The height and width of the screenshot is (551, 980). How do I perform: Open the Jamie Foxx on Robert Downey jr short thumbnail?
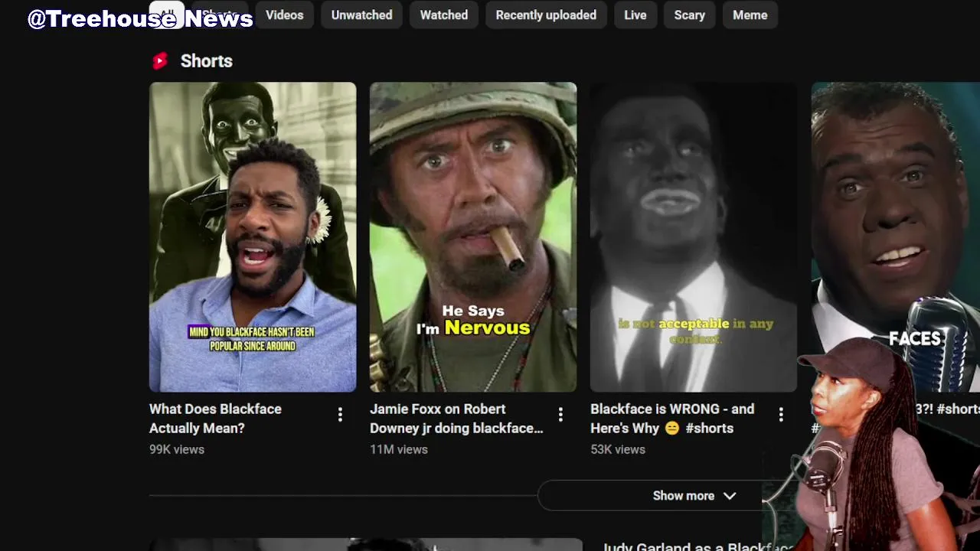point(473,237)
